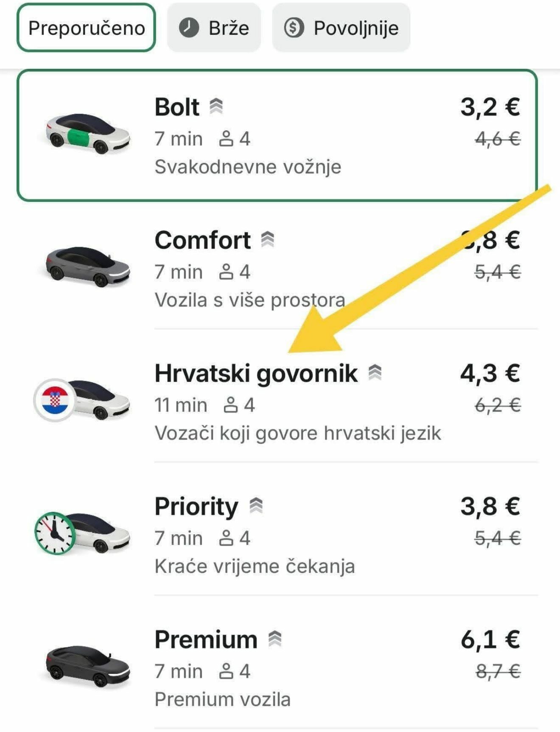Screen dimensions: 560x732
Task: Pick the Priority ride category
Action: 196,507
